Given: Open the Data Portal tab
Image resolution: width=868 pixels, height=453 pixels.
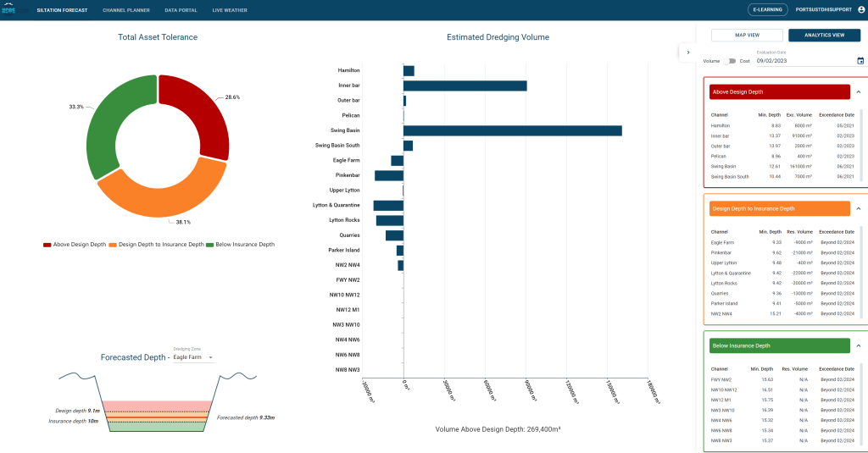Looking at the screenshot, I should tap(181, 10).
